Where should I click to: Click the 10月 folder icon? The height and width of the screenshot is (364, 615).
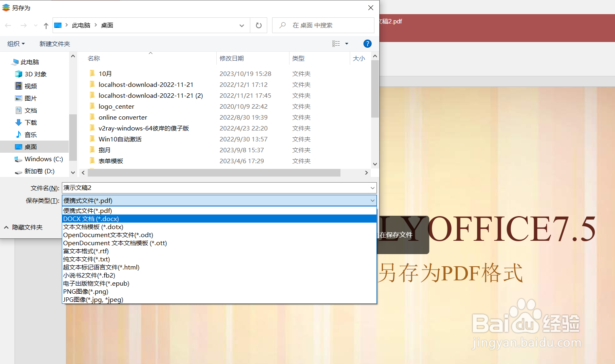pos(92,73)
